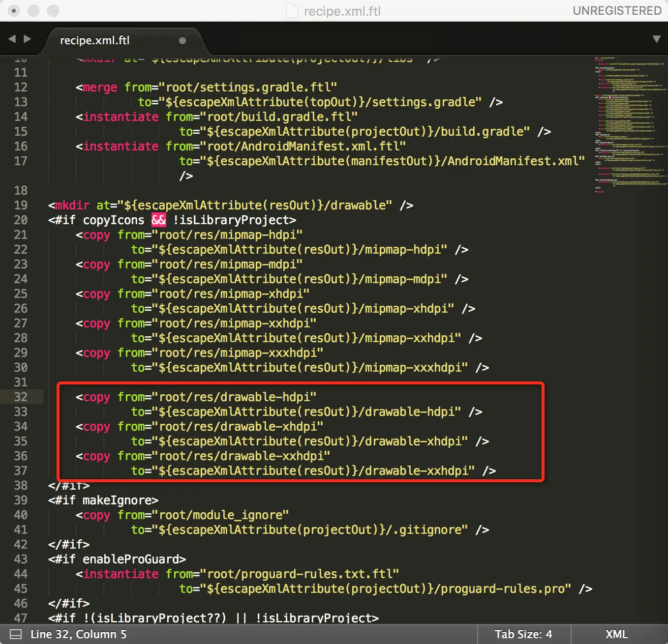Go to the next tab with the right arrow

coord(28,39)
